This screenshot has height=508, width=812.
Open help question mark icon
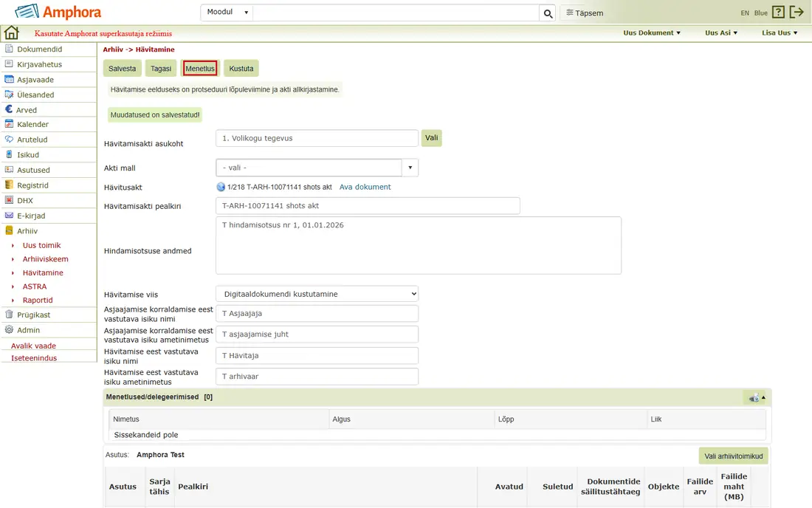point(778,13)
